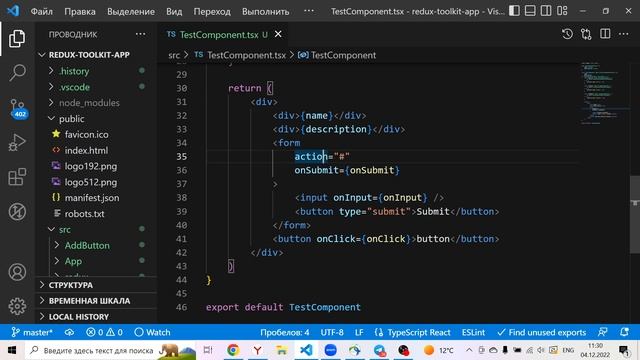Viewport: 640px width, 360px height.
Task: Open feedback icon in status bar
Action: pyautogui.click(x=603, y=332)
